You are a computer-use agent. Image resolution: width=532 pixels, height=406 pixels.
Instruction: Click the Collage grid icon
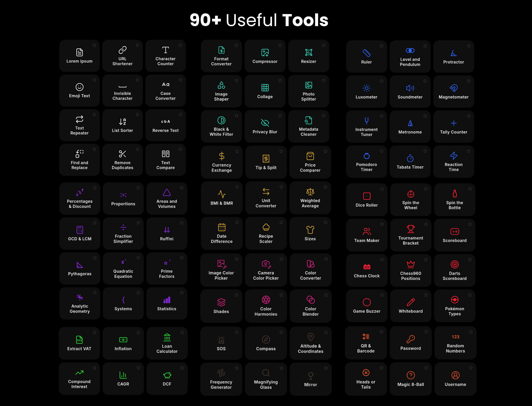point(265,87)
